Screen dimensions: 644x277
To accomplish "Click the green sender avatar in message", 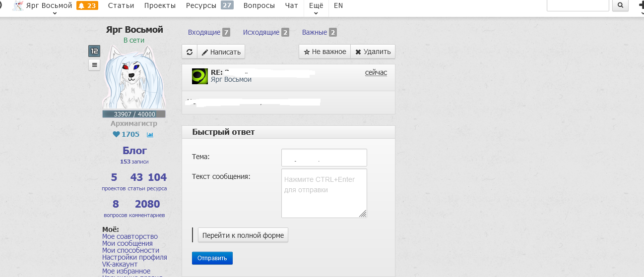I will tap(200, 76).
